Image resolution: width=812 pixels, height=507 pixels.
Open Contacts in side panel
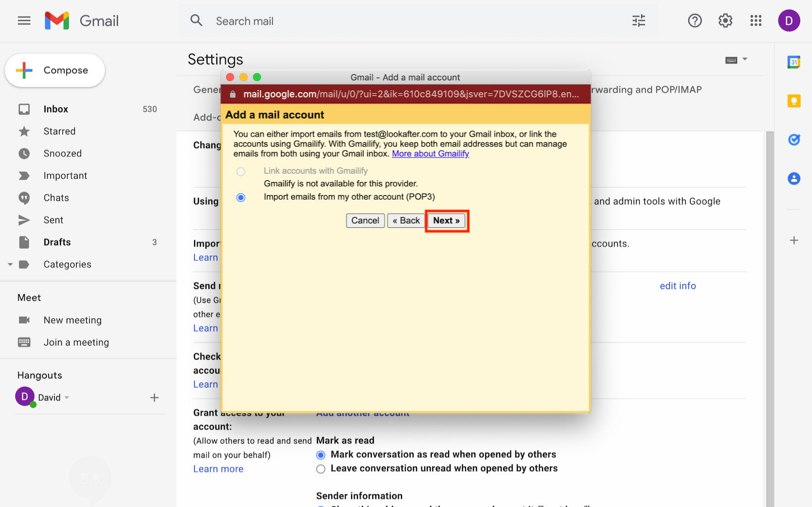tap(794, 179)
